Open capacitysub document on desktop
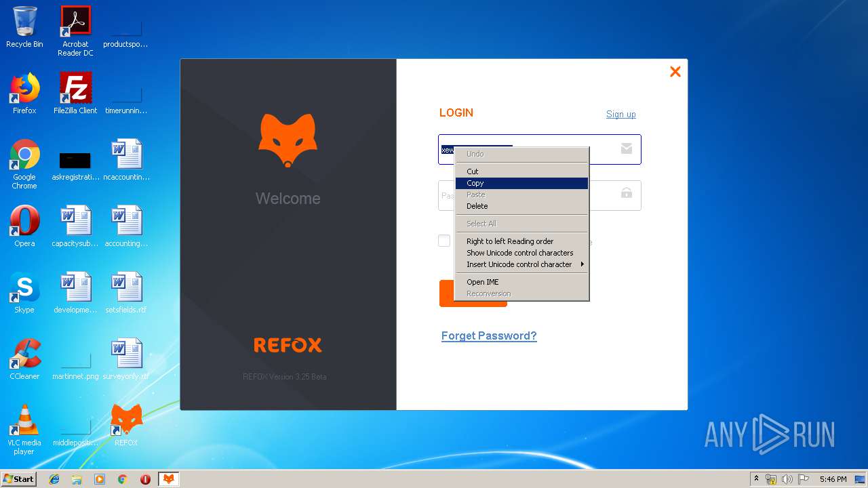 (75, 226)
